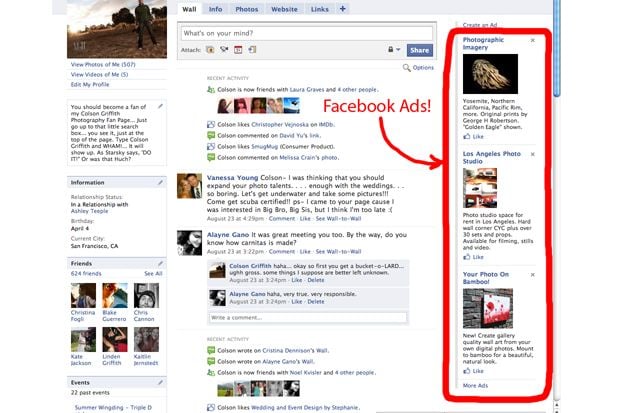The width and height of the screenshot is (620, 413).
Task: Open Chris Cannon's friend thumbnail
Action: [146, 295]
